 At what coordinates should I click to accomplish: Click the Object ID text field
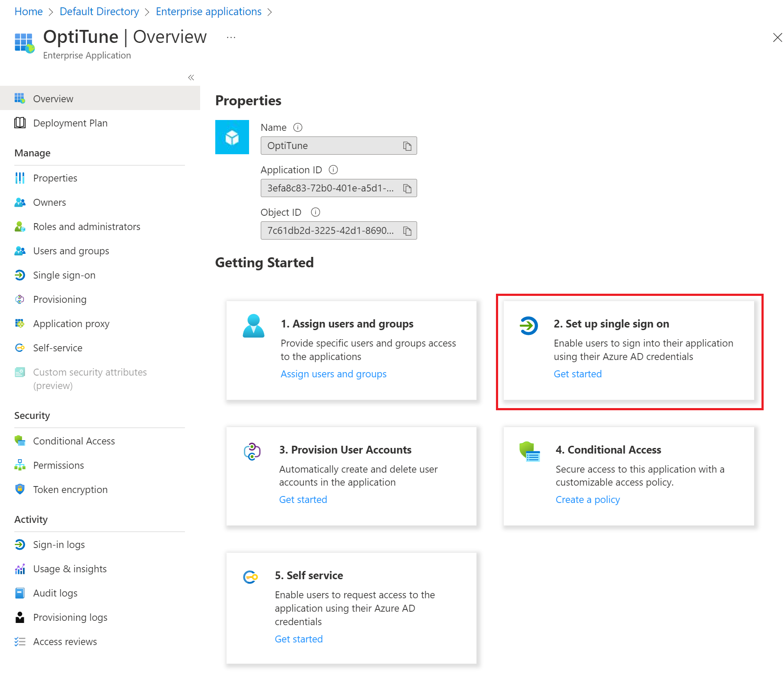click(339, 230)
